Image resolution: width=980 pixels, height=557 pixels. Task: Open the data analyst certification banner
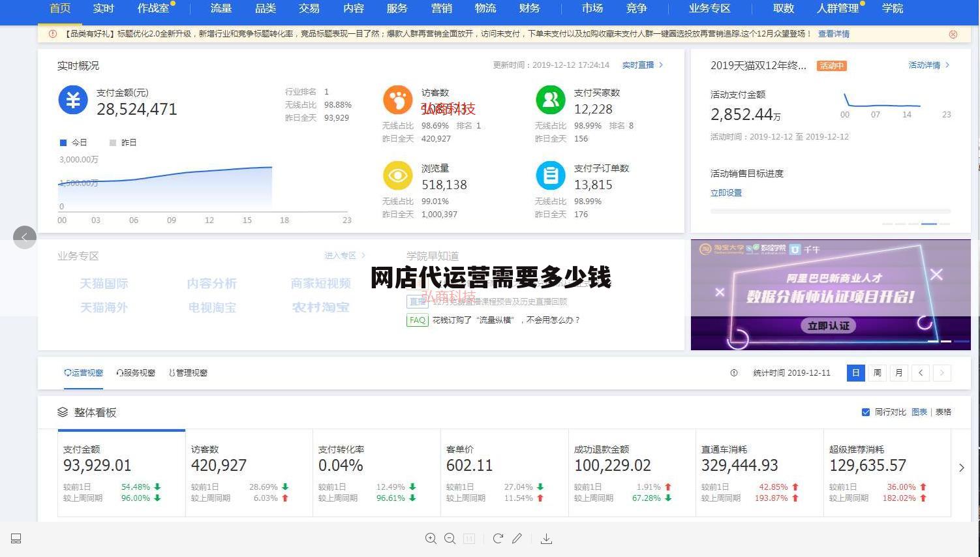coord(831,295)
